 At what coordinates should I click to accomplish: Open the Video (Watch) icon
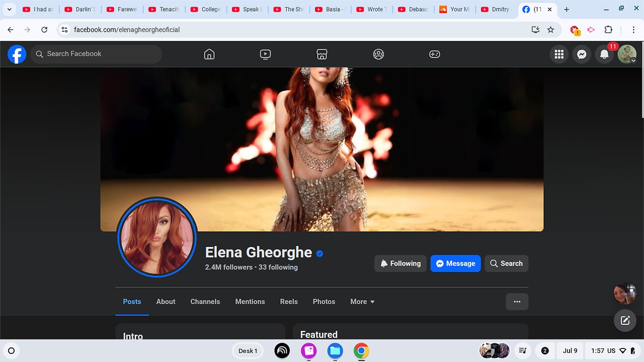266,54
